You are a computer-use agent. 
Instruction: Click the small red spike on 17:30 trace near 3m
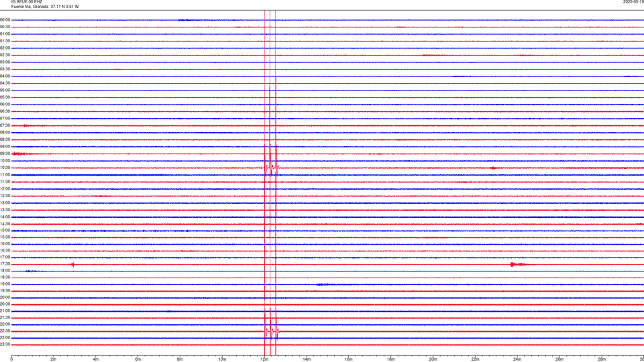click(72, 264)
